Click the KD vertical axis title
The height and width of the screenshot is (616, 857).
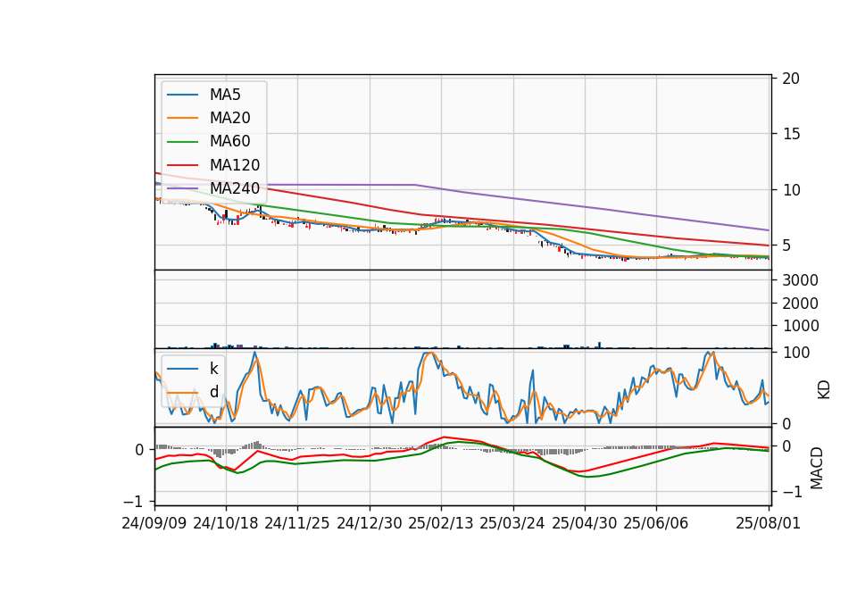[824, 390]
